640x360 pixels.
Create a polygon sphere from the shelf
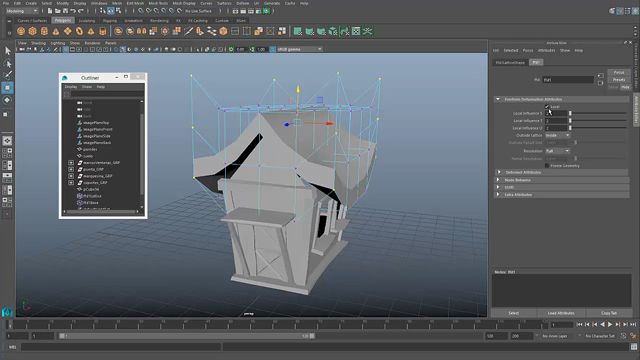click(21, 31)
